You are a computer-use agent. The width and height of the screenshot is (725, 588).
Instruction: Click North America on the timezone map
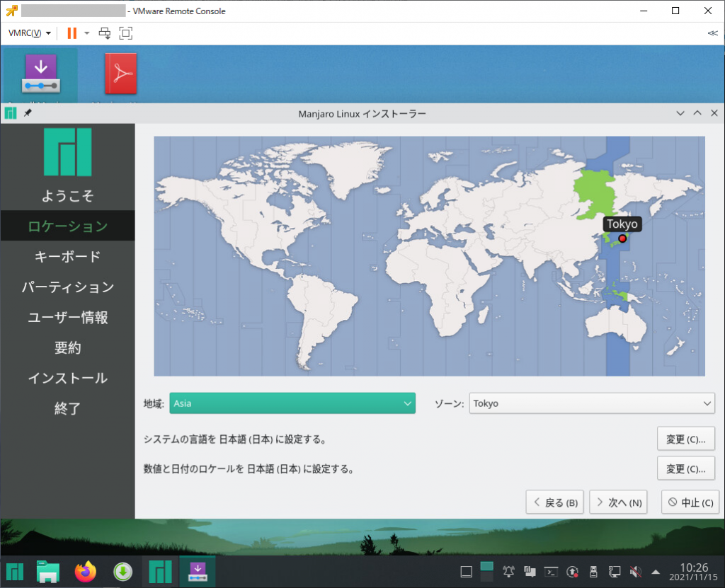tap(250, 217)
